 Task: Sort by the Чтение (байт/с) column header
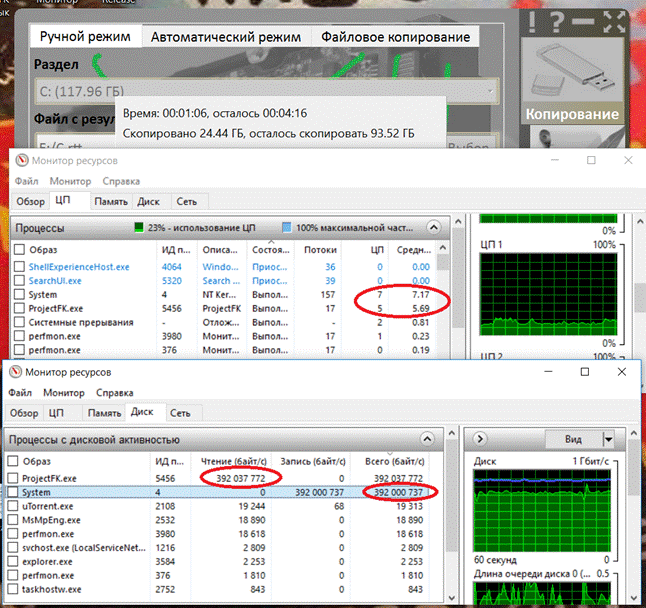tap(236, 460)
